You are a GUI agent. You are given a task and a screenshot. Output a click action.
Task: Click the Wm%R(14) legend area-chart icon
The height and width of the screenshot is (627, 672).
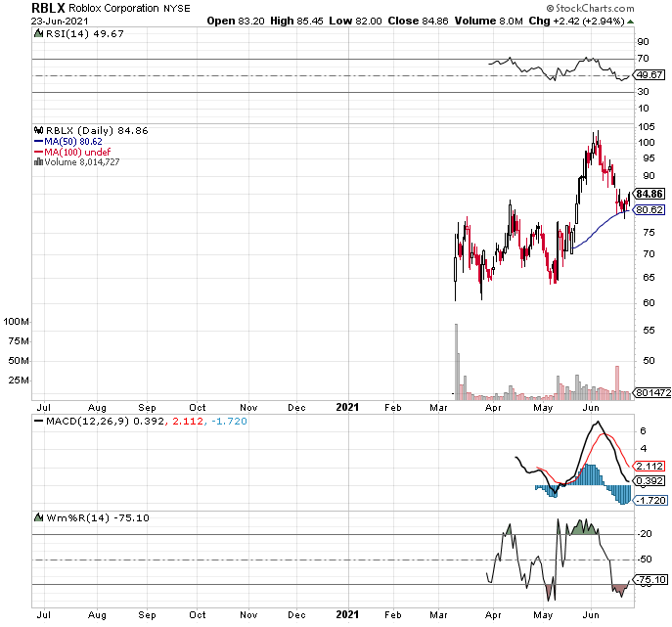click(x=38, y=517)
